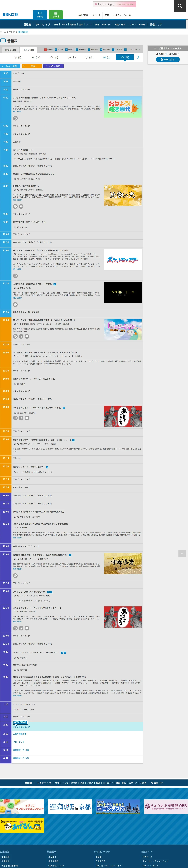Screen dimensions: 188x868
Task: Open ちびっこイングリッシュコンテスト banner
Action: coord(22,807)
